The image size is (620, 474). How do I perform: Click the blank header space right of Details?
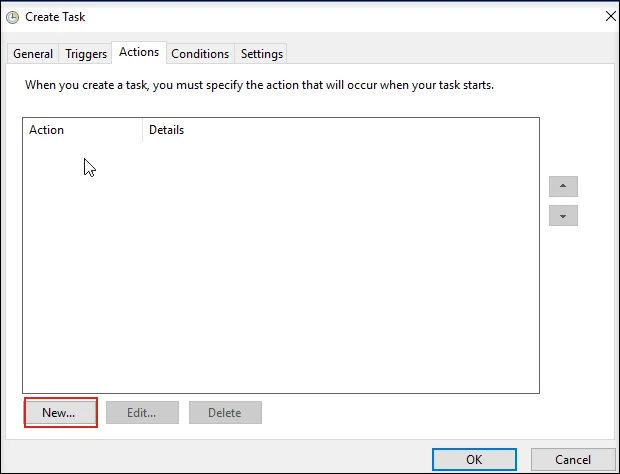click(400, 130)
